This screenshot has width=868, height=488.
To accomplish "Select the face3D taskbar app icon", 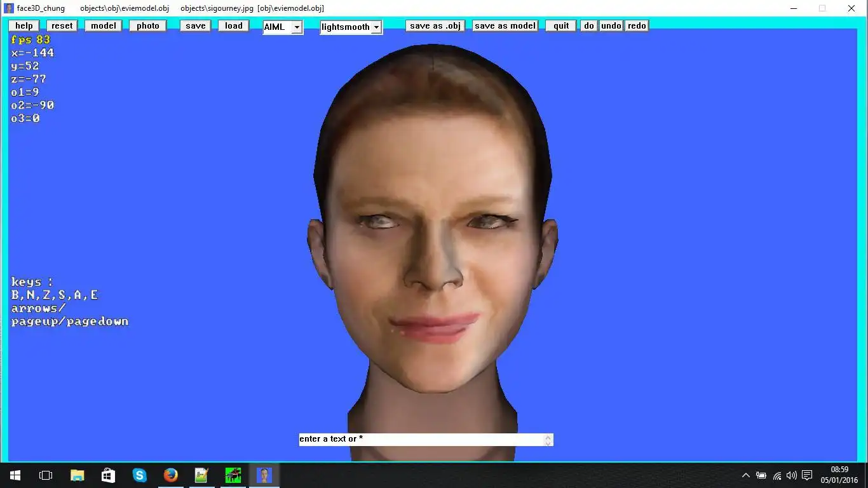I will 264,475.
